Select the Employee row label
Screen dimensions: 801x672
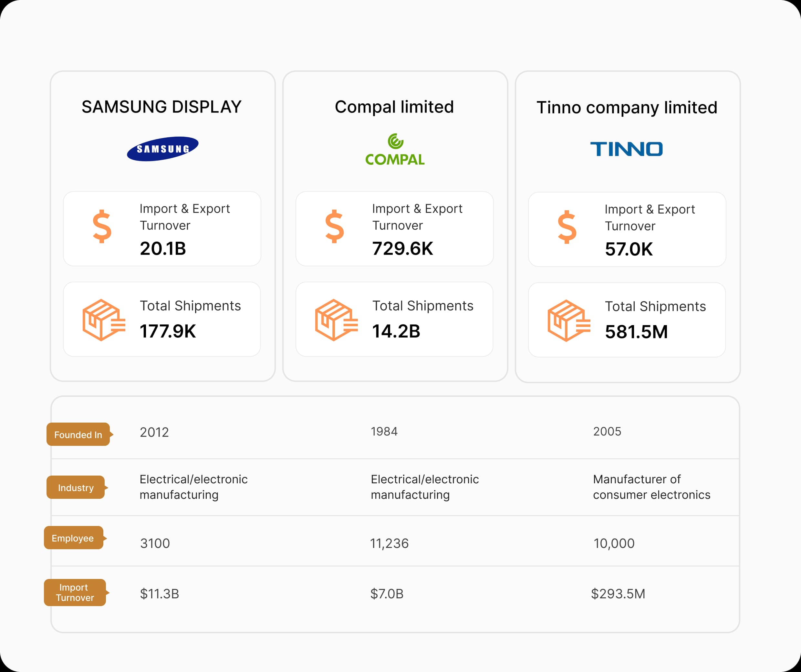pos(75,538)
